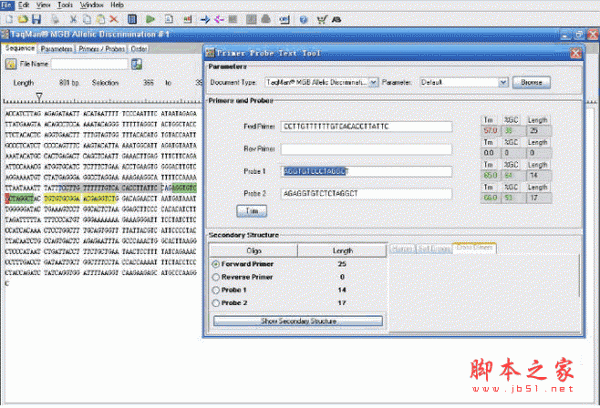Screen dimensions: 600x408
Task: Click the blue Help question mark icon
Action: pos(303,19)
